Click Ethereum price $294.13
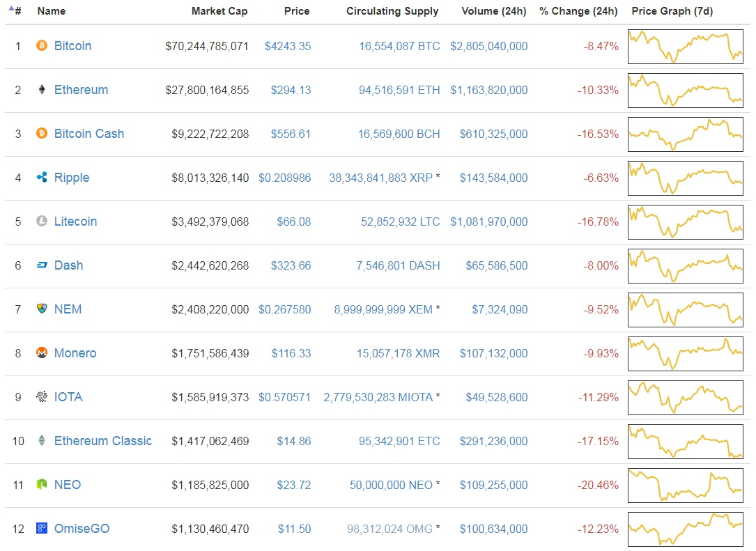Image resolution: width=756 pixels, height=551 pixels. point(291,90)
